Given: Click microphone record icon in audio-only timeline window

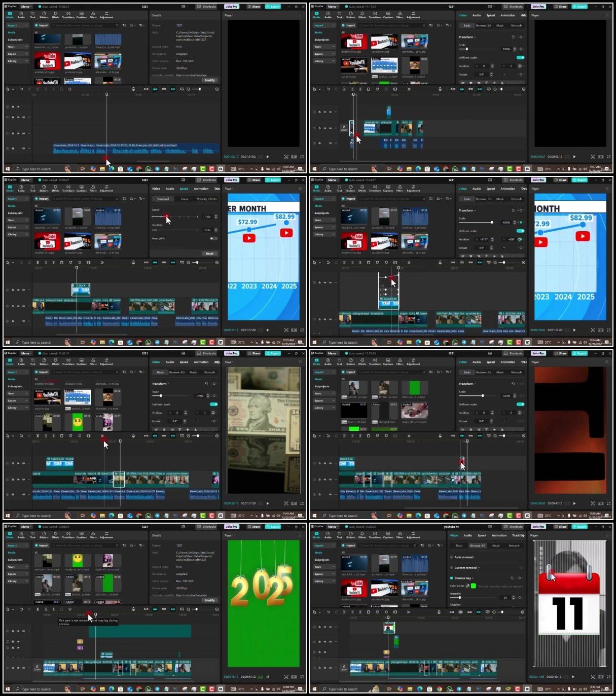Looking at the screenshot, I should (x=133, y=89).
